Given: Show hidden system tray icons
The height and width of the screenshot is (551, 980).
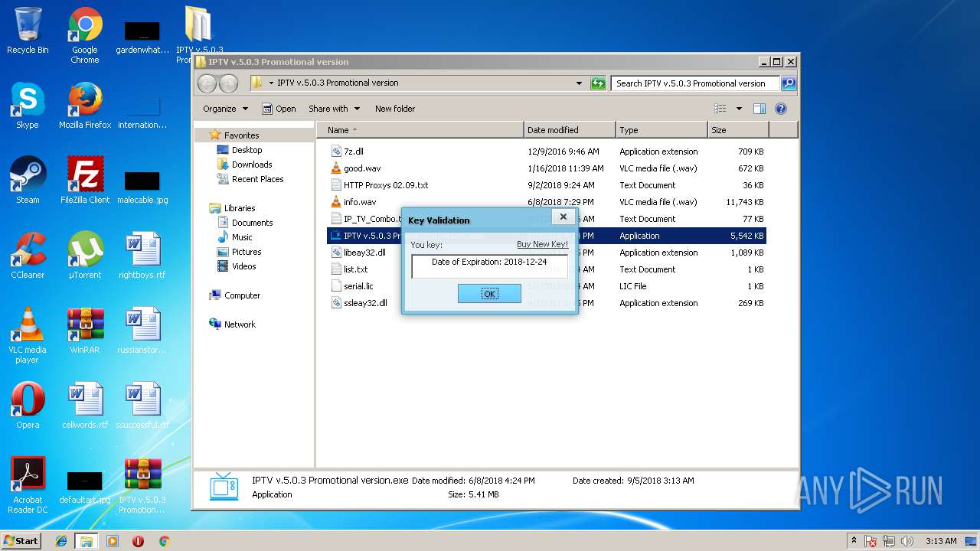Looking at the screenshot, I should coord(854,540).
